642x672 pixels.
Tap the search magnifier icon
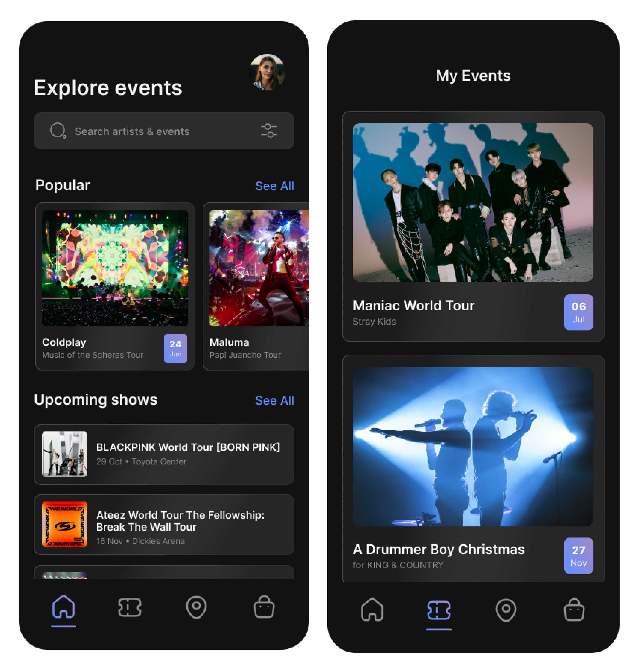(x=58, y=130)
